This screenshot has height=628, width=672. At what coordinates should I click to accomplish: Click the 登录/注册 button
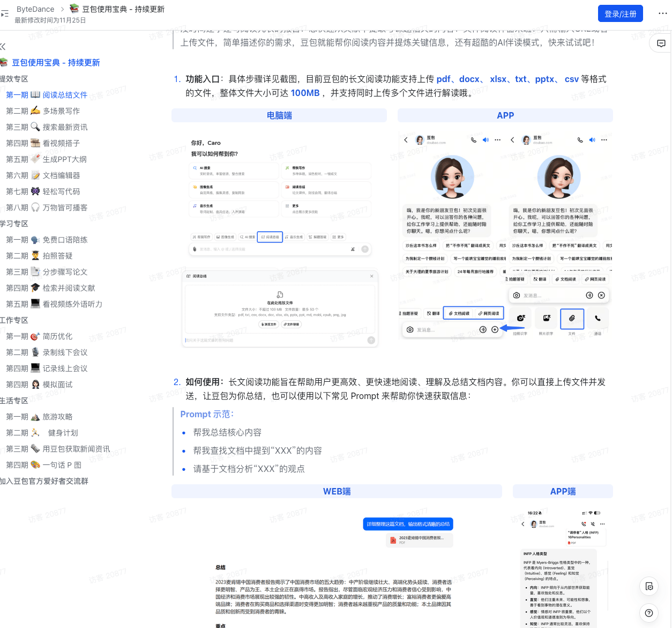[621, 14]
